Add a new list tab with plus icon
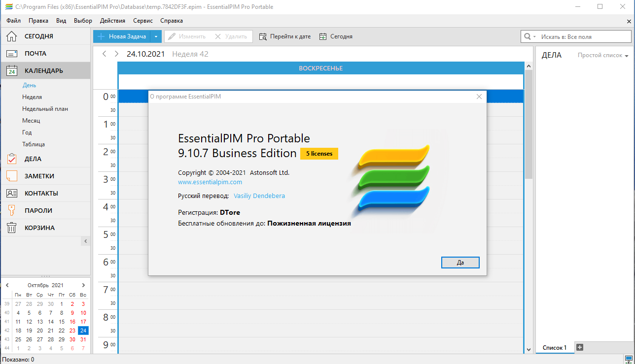 coord(580,347)
